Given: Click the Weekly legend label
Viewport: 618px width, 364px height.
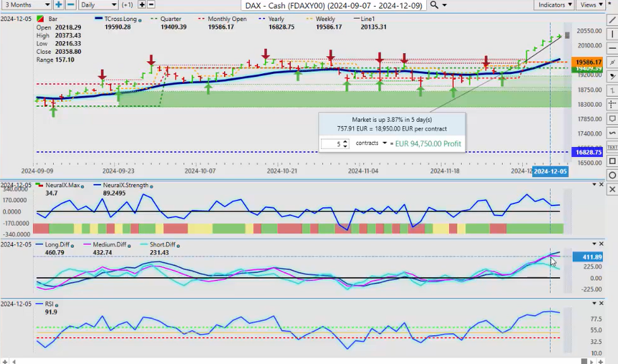Looking at the screenshot, I should click(325, 19).
